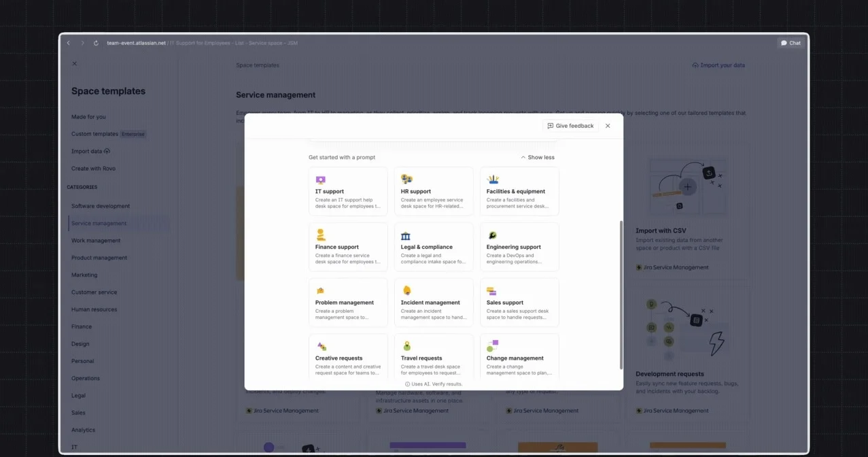
Task: Click the Travel requests icon
Action: click(x=406, y=346)
